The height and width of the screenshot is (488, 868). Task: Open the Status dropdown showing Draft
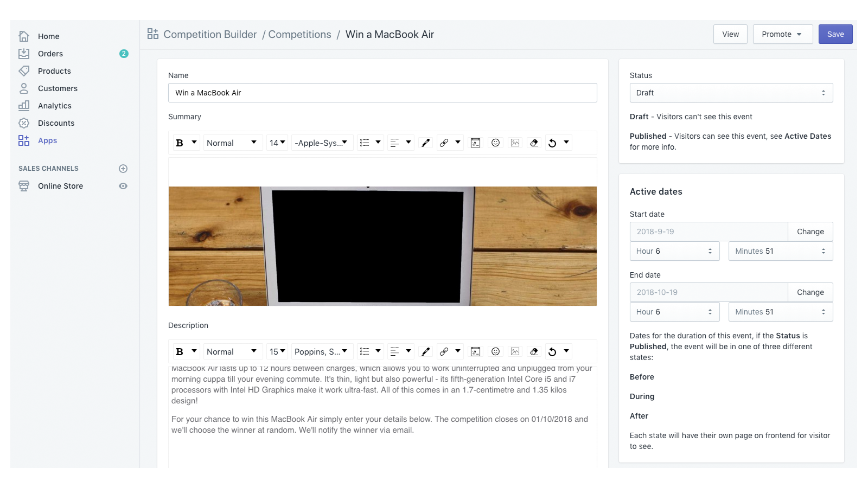coord(731,93)
